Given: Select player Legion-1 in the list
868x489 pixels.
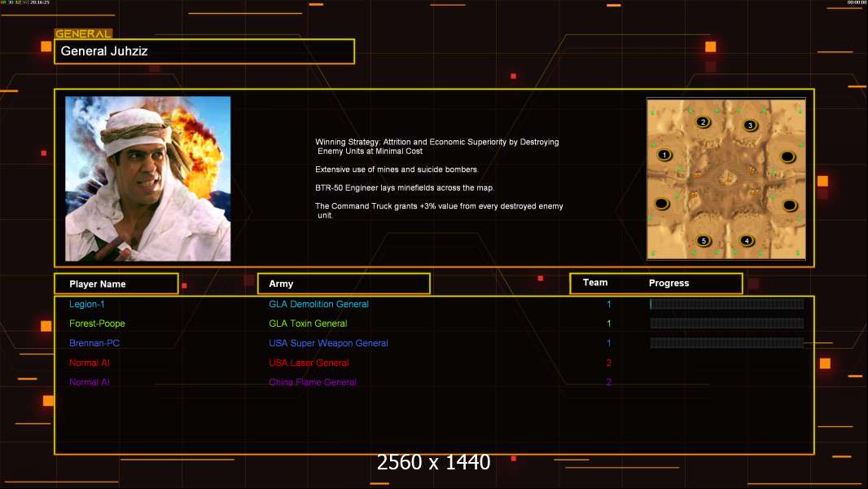Looking at the screenshot, I should tap(87, 304).
